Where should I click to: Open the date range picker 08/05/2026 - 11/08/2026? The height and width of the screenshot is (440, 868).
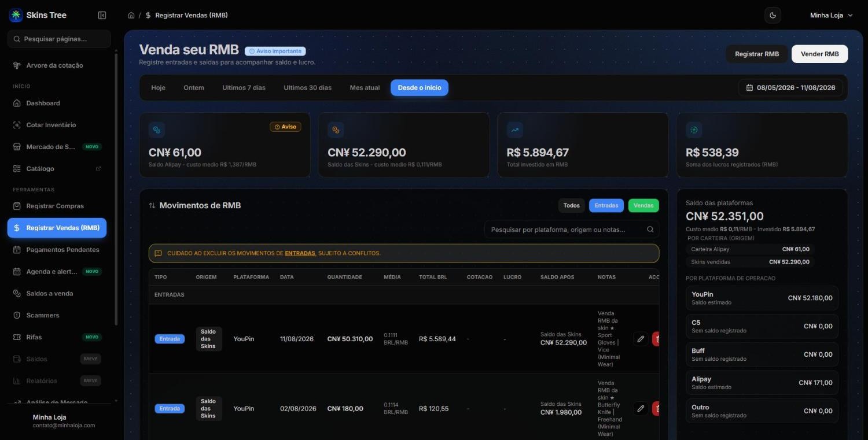[790, 88]
